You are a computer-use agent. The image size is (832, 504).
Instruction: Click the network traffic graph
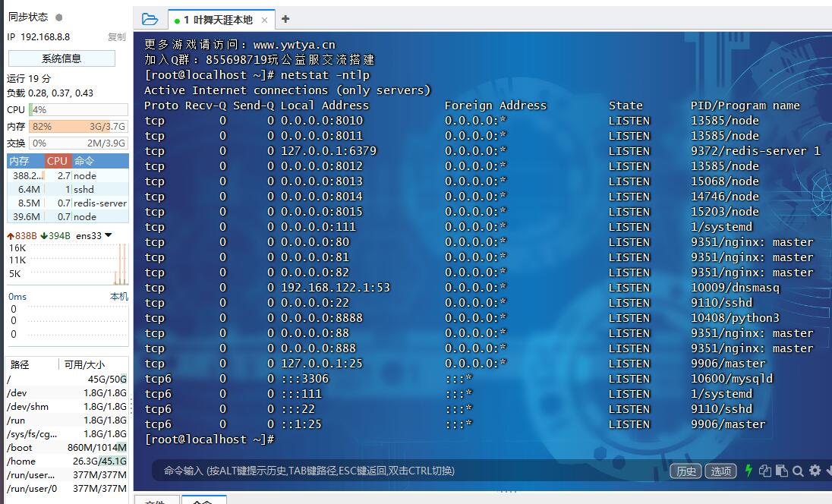(x=68, y=263)
